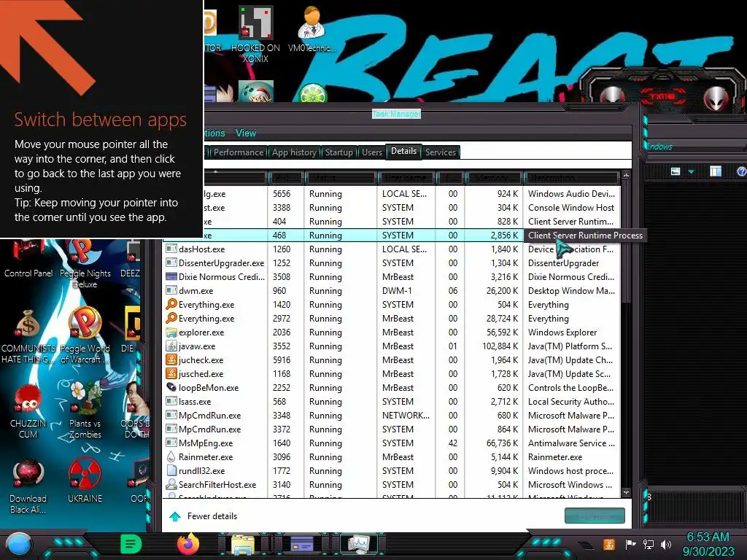Open the View menu in Task Manager
The width and height of the screenshot is (747, 560).
pyautogui.click(x=246, y=133)
